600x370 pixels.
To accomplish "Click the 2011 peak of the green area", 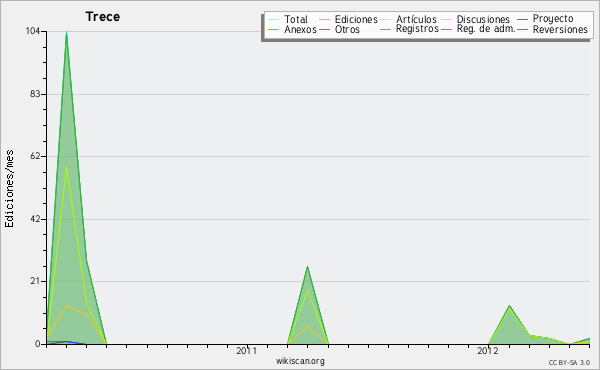I will tap(307, 267).
